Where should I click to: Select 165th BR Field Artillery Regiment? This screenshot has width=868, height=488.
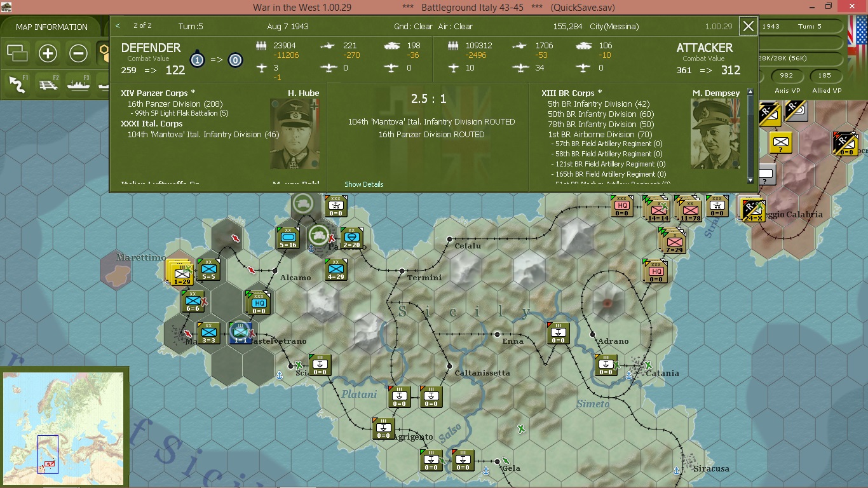[610, 173]
